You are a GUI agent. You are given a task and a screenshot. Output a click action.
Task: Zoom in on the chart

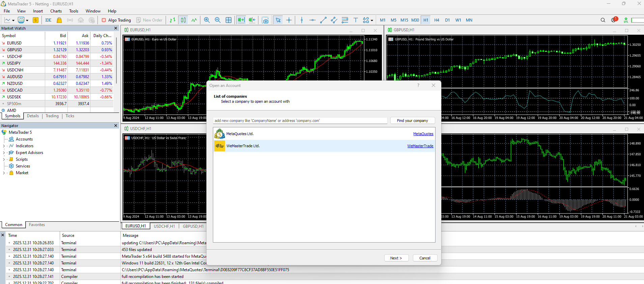point(207,20)
